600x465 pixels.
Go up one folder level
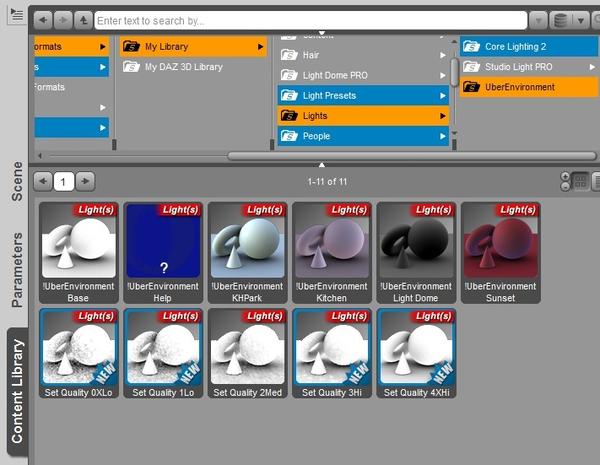point(83,20)
